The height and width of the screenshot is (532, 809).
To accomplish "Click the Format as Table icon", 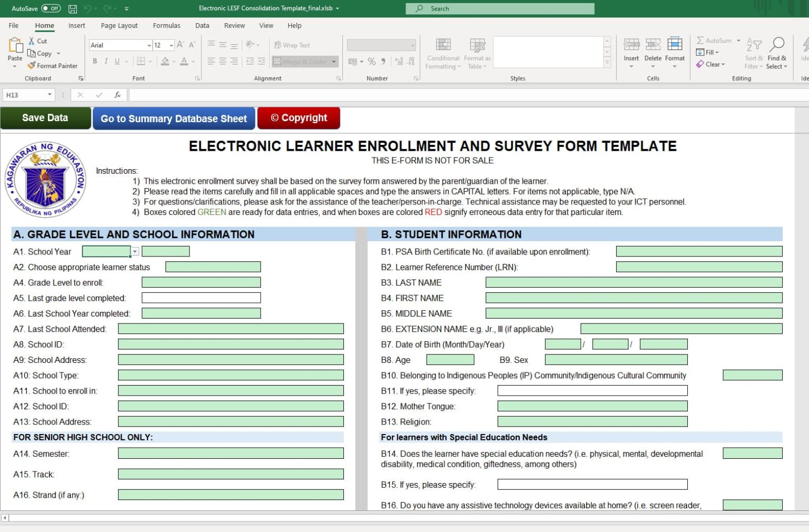I will (x=477, y=51).
